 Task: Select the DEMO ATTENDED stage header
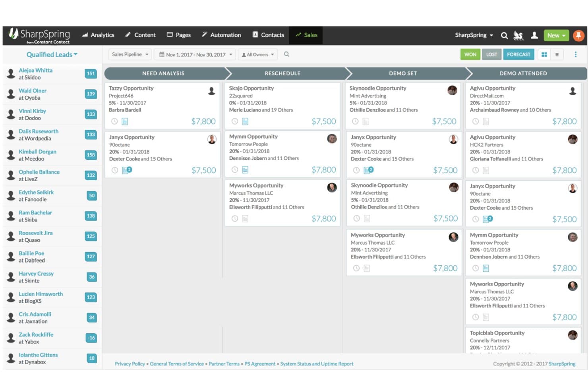click(523, 73)
